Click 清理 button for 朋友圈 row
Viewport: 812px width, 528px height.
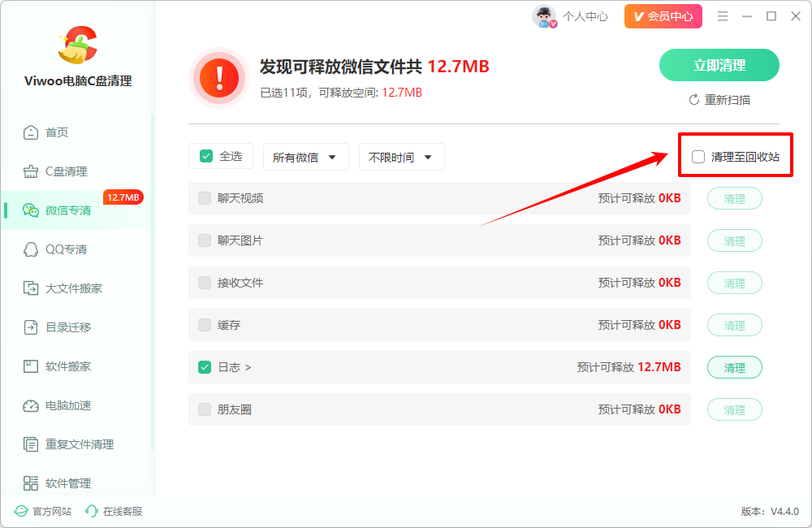tap(735, 410)
